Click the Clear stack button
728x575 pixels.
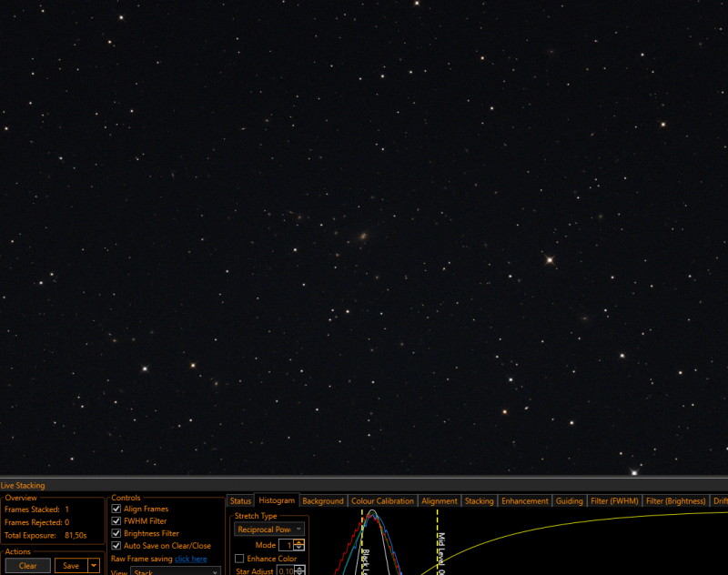point(28,565)
